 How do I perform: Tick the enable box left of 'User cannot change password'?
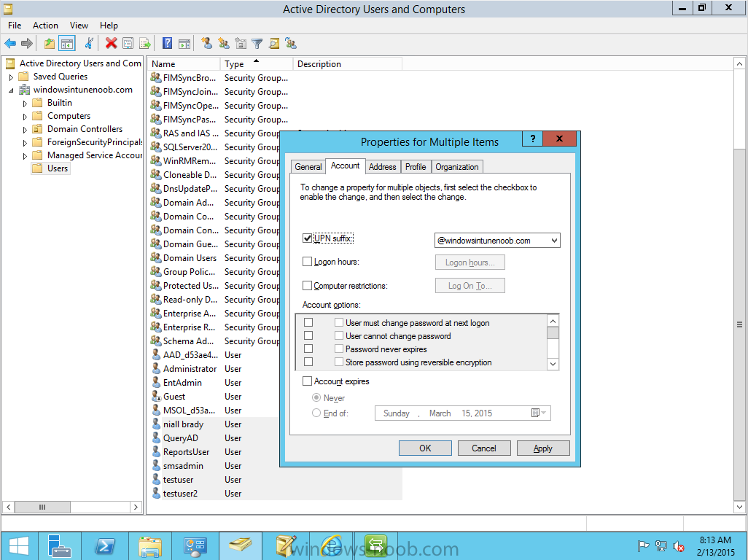pos(308,336)
